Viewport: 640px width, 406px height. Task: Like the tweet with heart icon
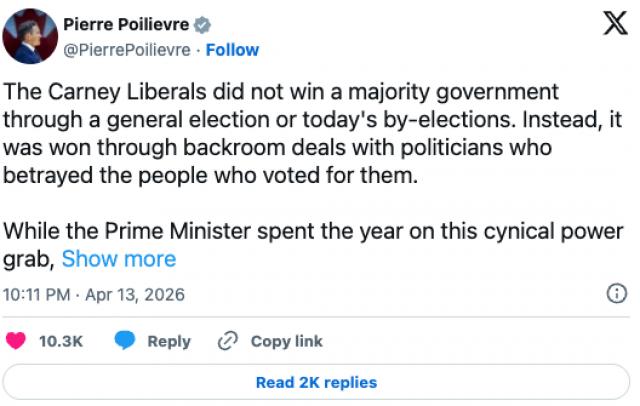(16, 341)
